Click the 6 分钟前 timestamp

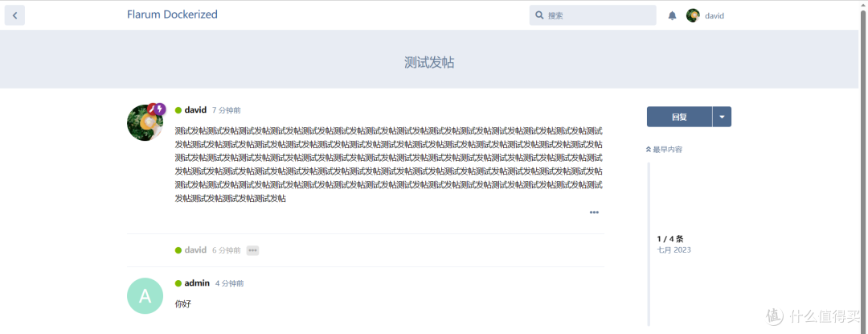click(x=227, y=250)
